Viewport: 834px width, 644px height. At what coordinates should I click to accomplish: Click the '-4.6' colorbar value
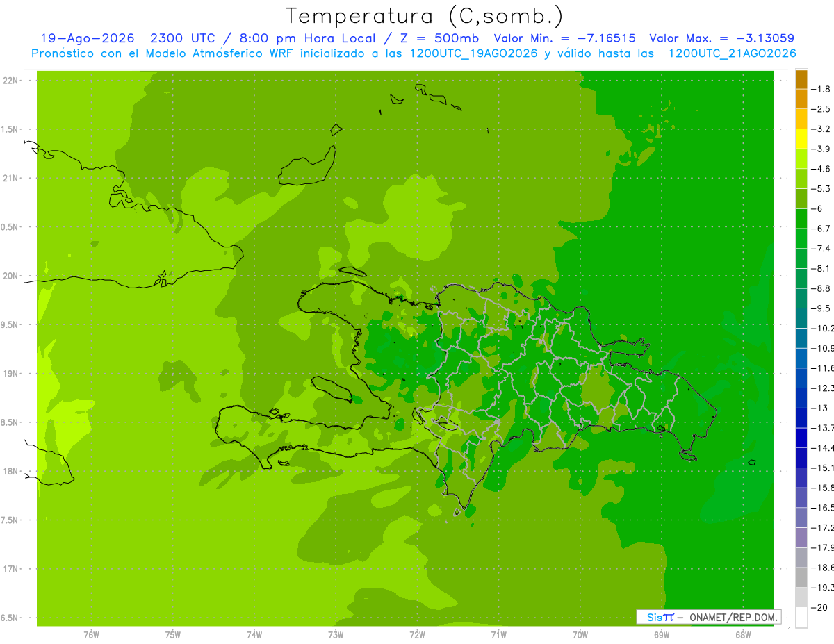coord(821,169)
